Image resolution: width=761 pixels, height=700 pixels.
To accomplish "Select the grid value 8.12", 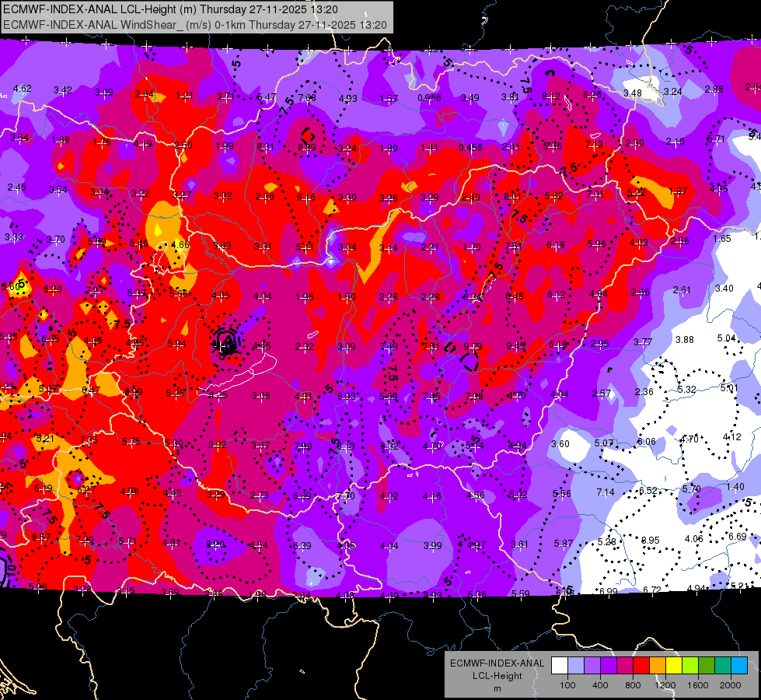I will click(x=551, y=96).
